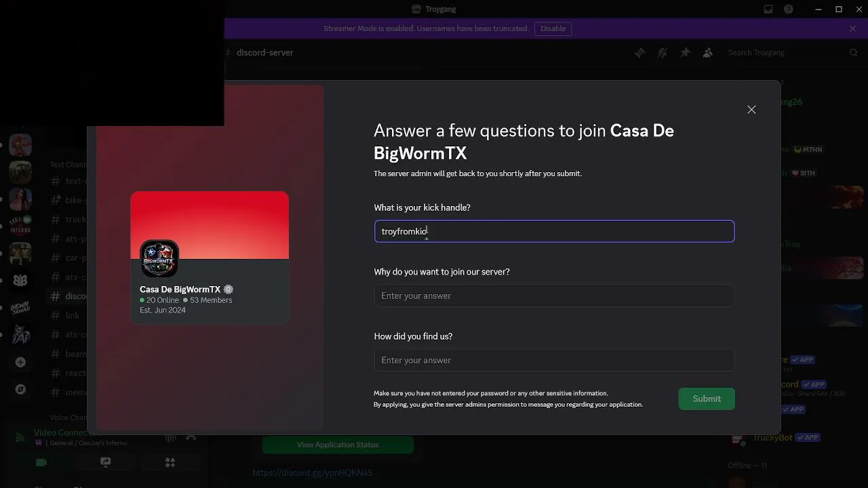
Task: Toggle channel notification settings bell icon
Action: (x=663, y=52)
